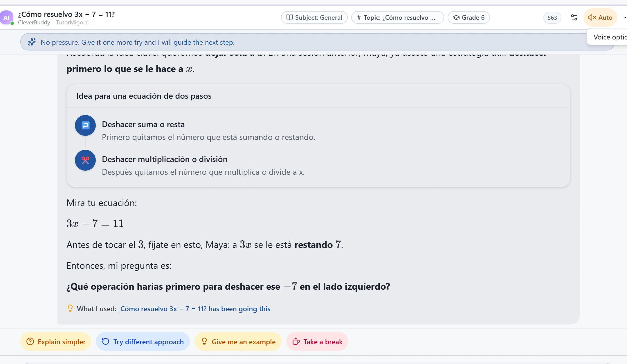Click the sparkle icon in the hint banner
This screenshot has height=364, width=627.
tap(32, 42)
